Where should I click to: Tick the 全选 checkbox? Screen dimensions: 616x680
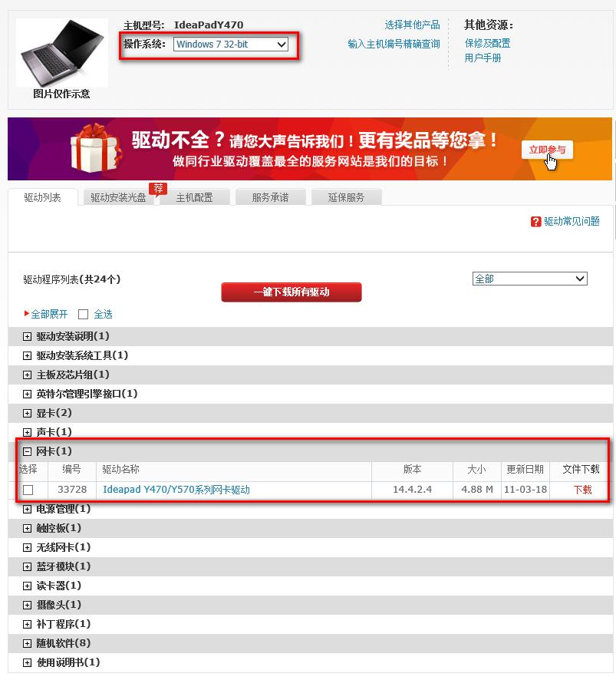pyautogui.click(x=83, y=315)
